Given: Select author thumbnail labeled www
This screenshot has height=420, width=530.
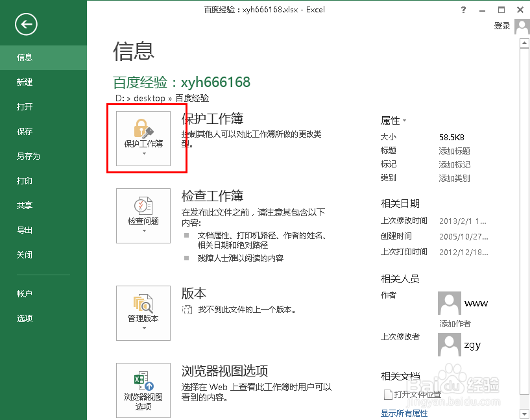Looking at the screenshot, I should coord(449,303).
